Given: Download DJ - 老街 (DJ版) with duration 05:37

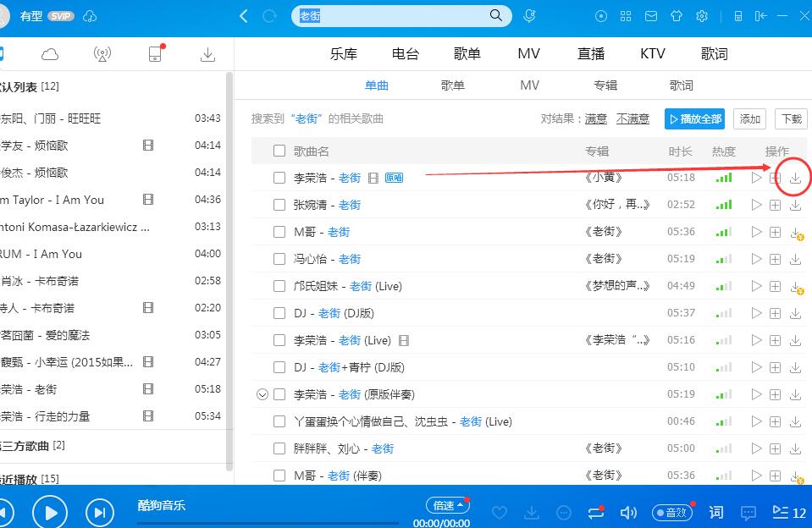Looking at the screenshot, I should [795, 313].
